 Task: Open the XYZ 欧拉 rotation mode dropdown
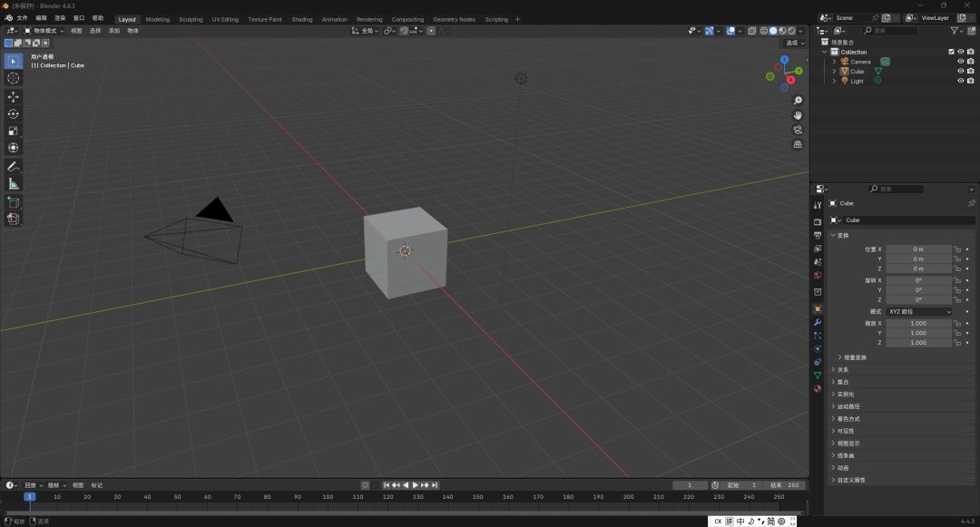(919, 312)
